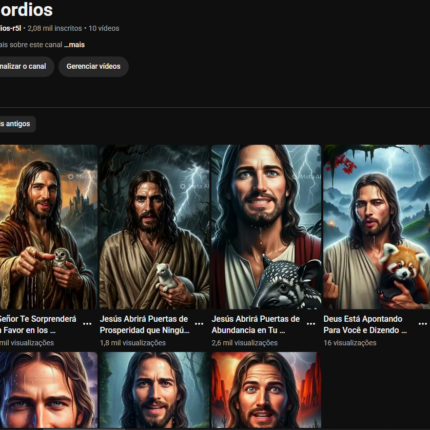Click the Gerenciar vídeos button
Image resolution: width=430 pixels, height=430 pixels.
click(x=93, y=66)
